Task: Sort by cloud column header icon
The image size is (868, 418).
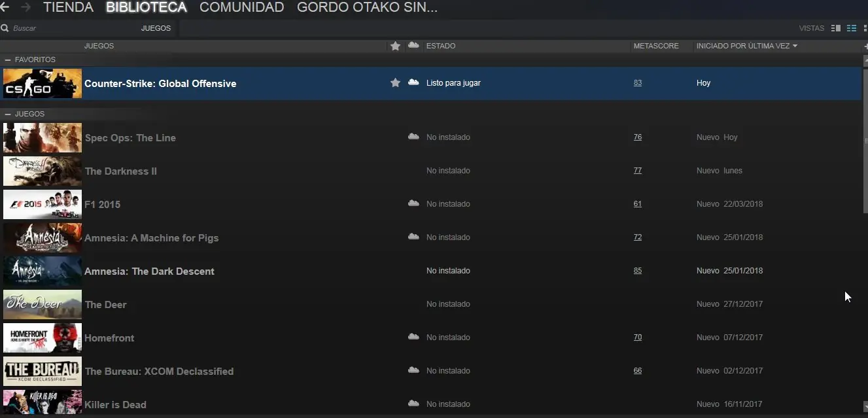Action: pos(413,45)
